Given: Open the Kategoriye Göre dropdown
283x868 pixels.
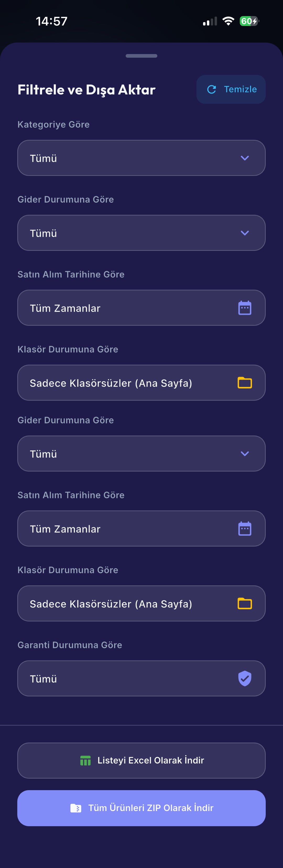Looking at the screenshot, I should pyautogui.click(x=141, y=157).
